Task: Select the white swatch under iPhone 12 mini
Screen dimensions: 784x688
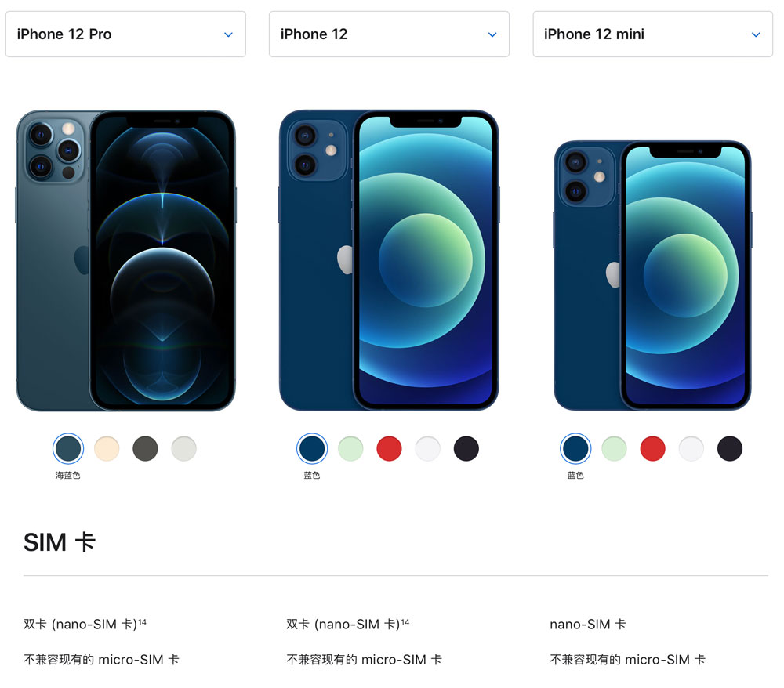Action: pyautogui.click(x=691, y=448)
